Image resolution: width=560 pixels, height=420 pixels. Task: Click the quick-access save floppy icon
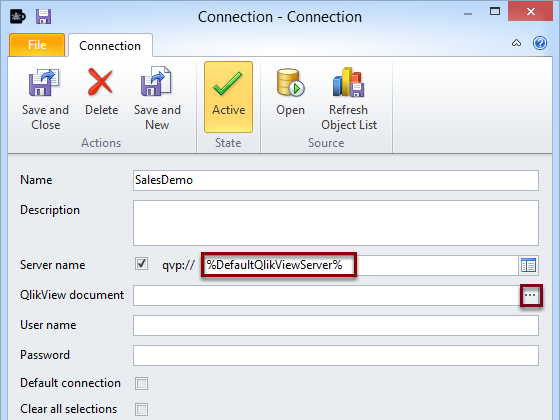pos(44,16)
